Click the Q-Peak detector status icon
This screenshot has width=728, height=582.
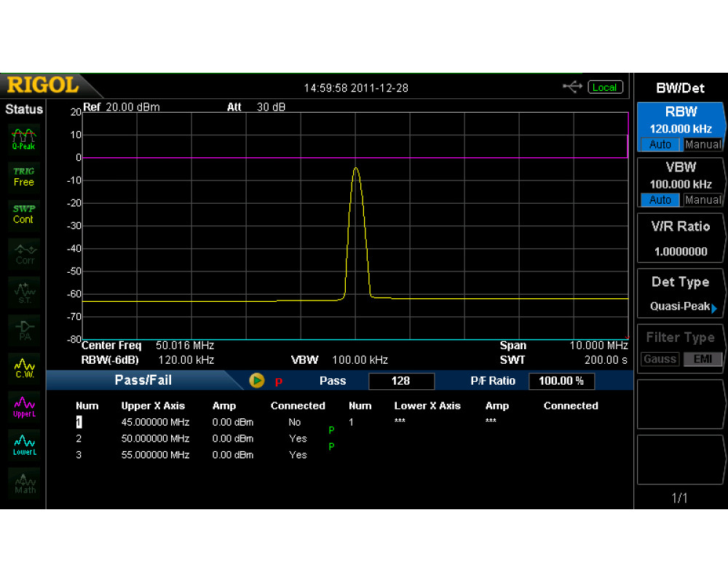[x=24, y=137]
